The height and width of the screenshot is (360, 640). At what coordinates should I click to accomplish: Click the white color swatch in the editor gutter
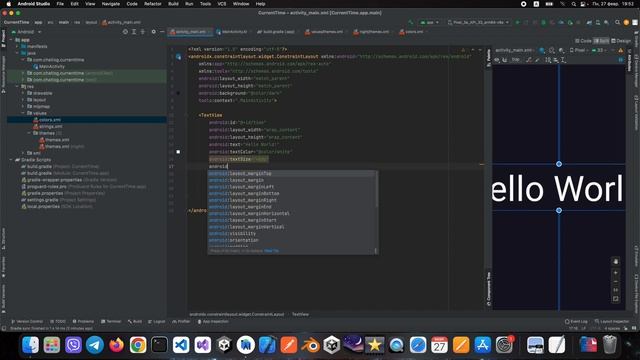point(178,152)
